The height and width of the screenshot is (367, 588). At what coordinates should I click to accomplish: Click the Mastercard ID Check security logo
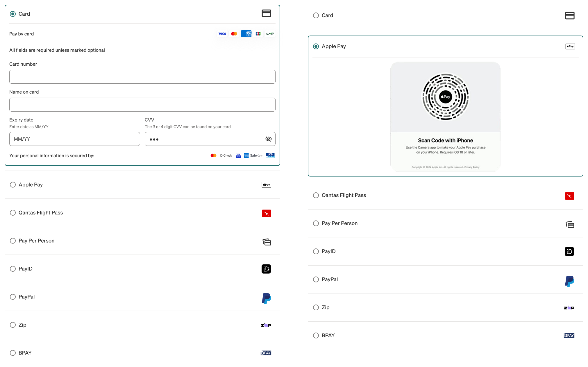point(221,155)
